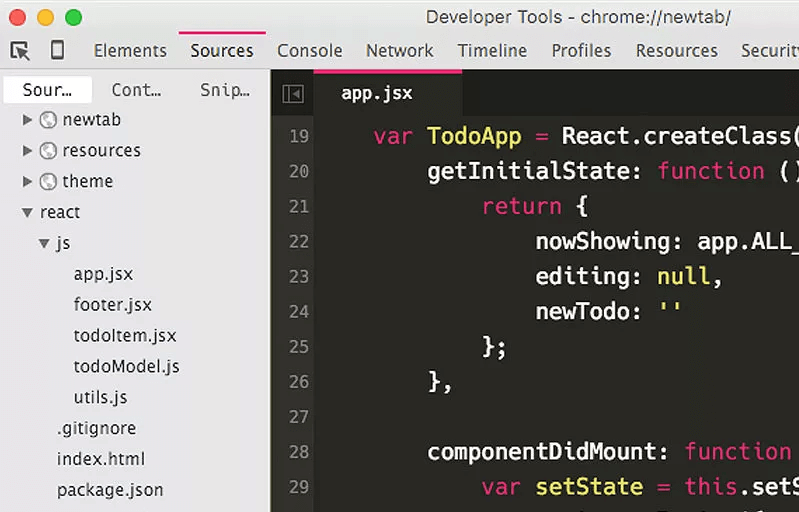This screenshot has height=512, width=799.
Task: Open the Profiles tab
Action: [581, 51]
